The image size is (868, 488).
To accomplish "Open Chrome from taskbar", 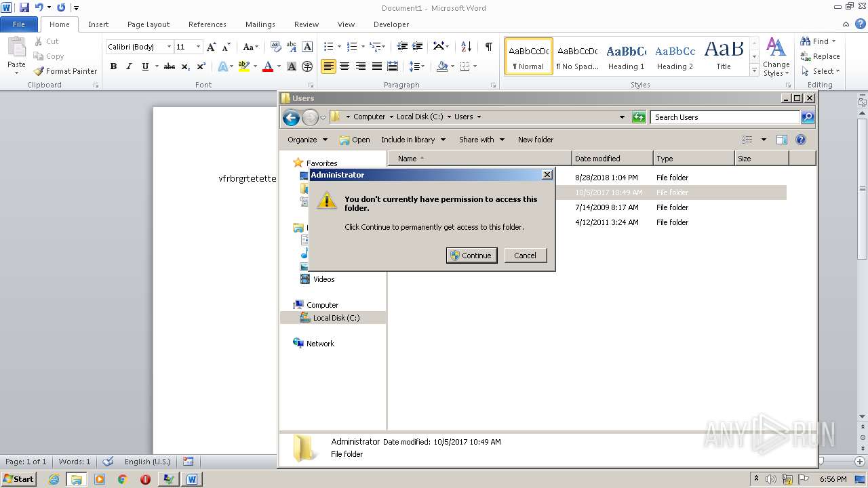I will (122, 479).
